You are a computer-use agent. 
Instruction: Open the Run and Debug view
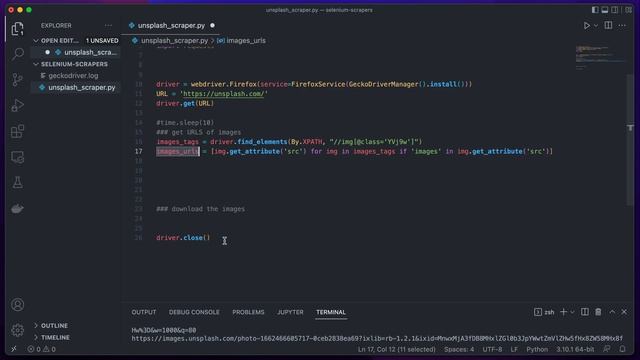coord(18,105)
